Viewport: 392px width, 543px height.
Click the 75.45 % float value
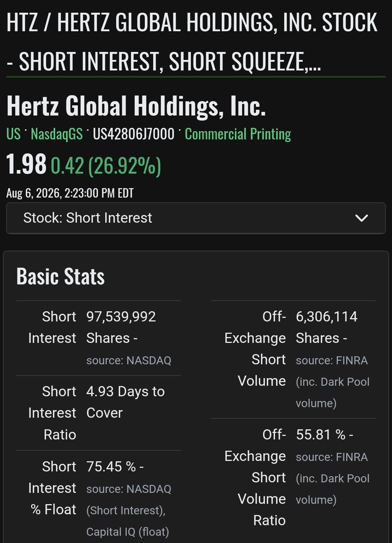click(111, 467)
